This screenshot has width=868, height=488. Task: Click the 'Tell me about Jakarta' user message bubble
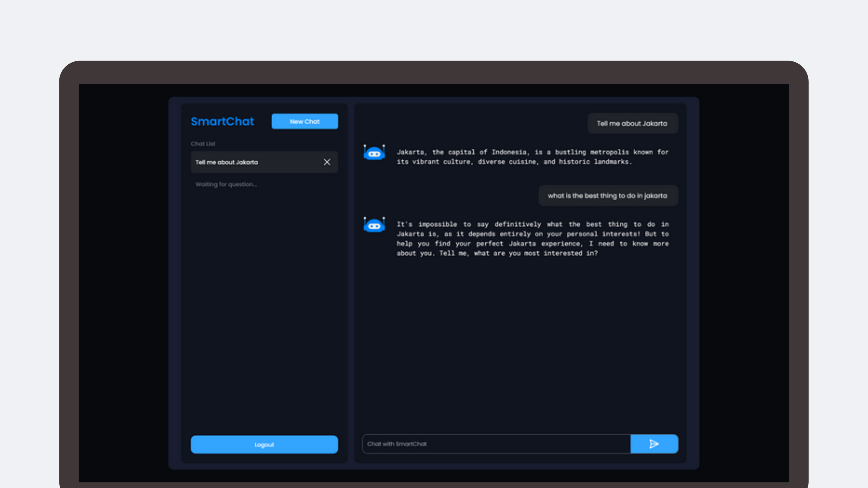click(x=632, y=123)
